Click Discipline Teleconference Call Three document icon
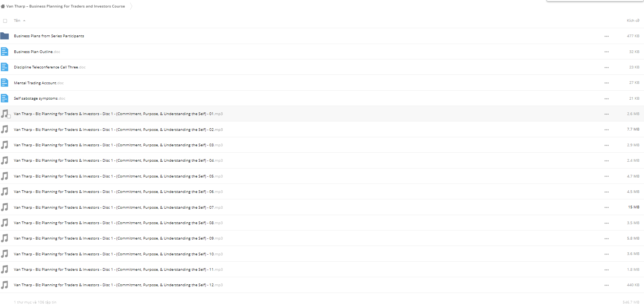Image resolution: width=644 pixels, height=308 pixels. 5,67
